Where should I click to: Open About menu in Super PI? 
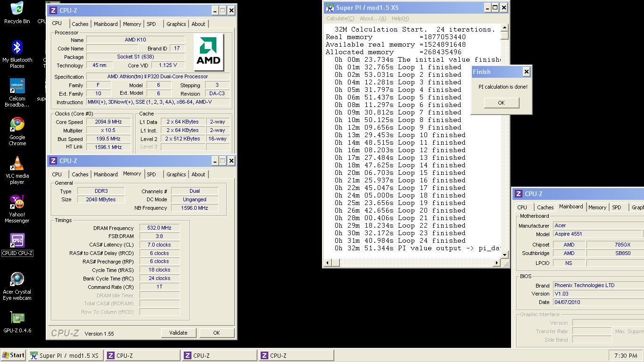(373, 18)
